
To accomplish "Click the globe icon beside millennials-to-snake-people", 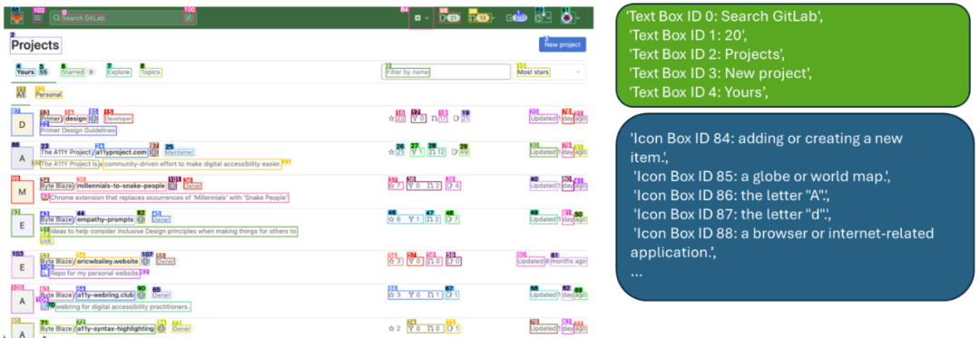I will tap(173, 185).
